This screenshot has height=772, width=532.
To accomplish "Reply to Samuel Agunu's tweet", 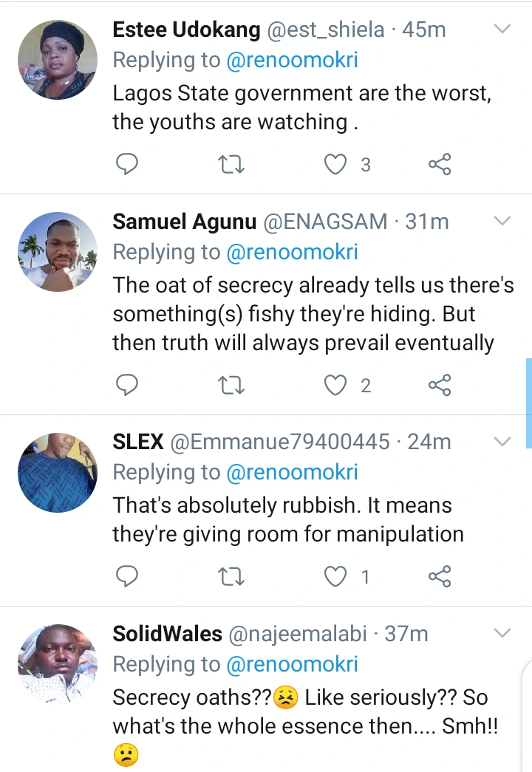I will coord(128,385).
